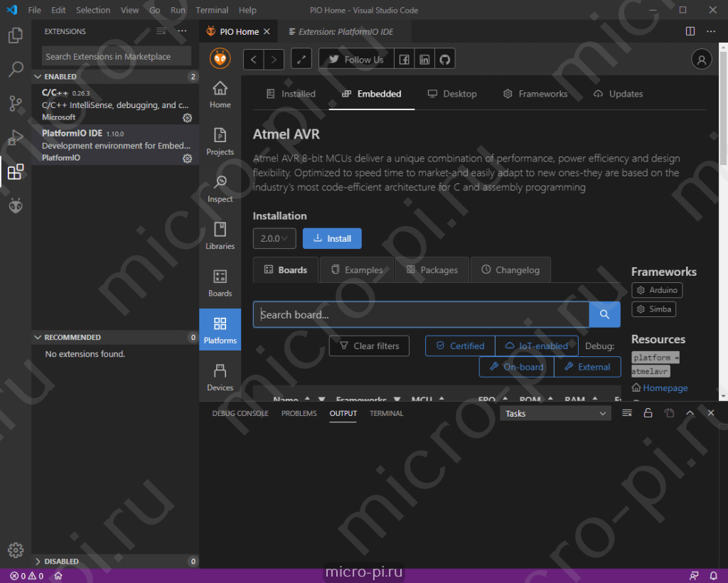This screenshot has height=583, width=728.
Task: Enable the External debug filter
Action: 587,367
